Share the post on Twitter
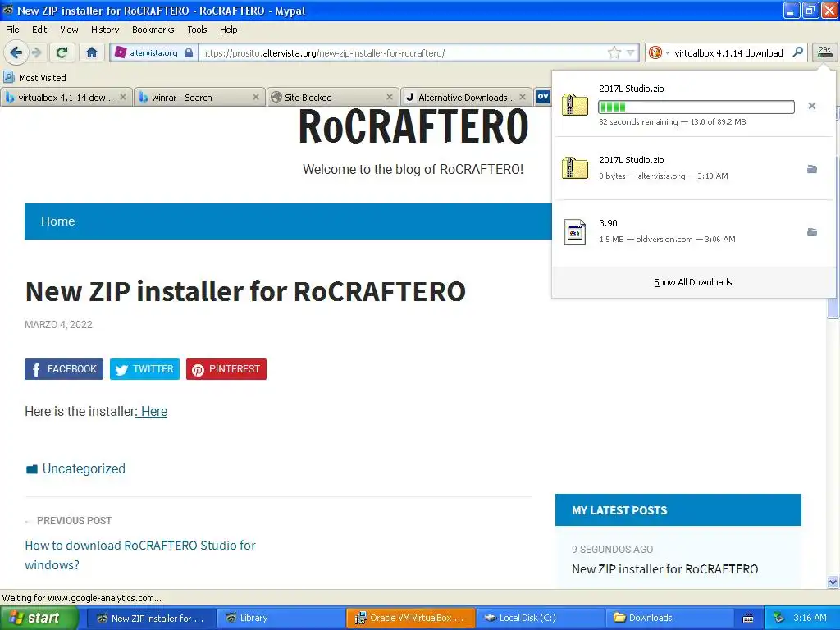The height and width of the screenshot is (630, 840). (x=144, y=369)
